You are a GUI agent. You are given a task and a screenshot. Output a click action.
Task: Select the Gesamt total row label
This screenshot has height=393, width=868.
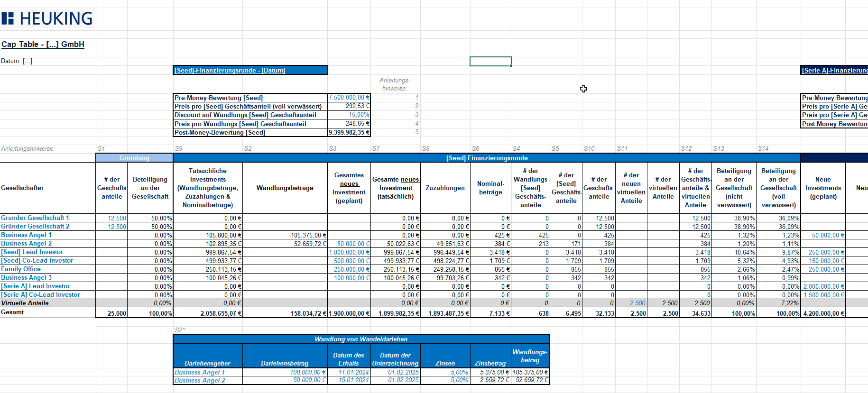pyautogui.click(x=12, y=312)
